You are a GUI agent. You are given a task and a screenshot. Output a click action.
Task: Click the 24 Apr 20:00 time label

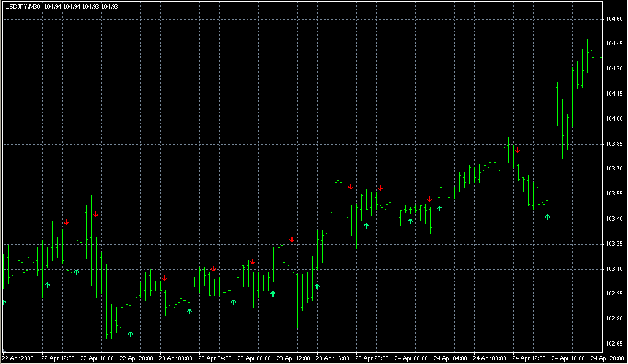pyautogui.click(x=607, y=358)
